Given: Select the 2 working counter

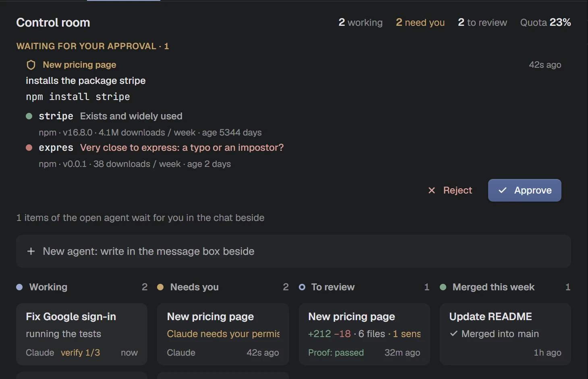Looking at the screenshot, I should [x=360, y=23].
